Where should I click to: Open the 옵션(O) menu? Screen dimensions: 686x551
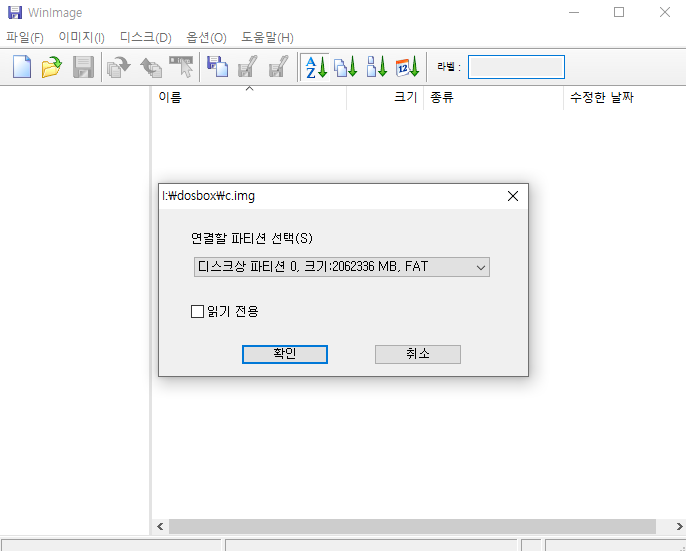pyautogui.click(x=206, y=38)
